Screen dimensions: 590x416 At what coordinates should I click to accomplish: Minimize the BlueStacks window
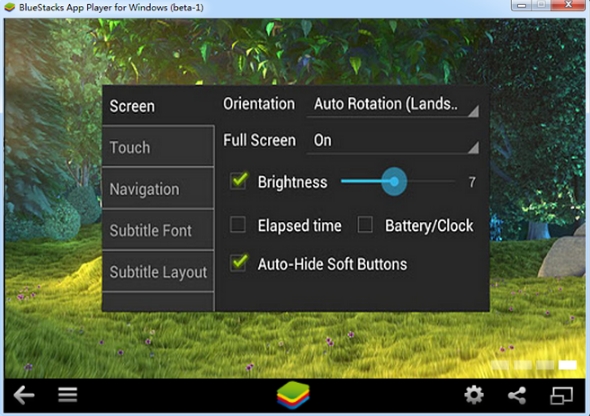522,5
